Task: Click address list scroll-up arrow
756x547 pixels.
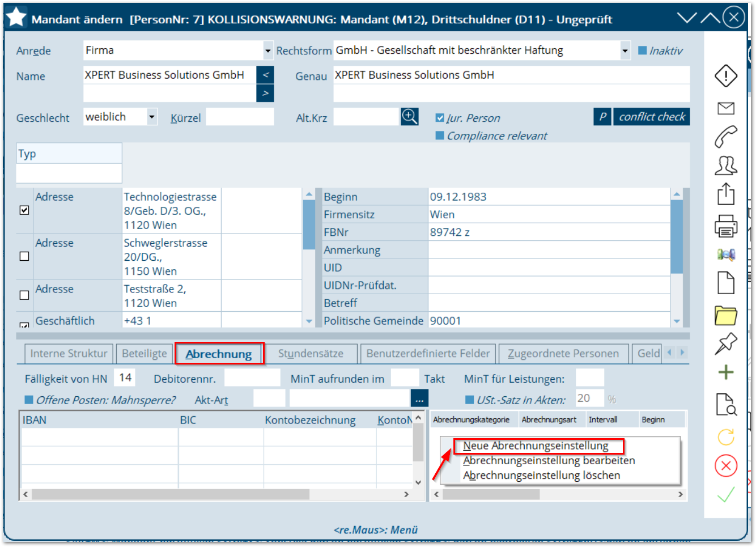Action: click(309, 194)
